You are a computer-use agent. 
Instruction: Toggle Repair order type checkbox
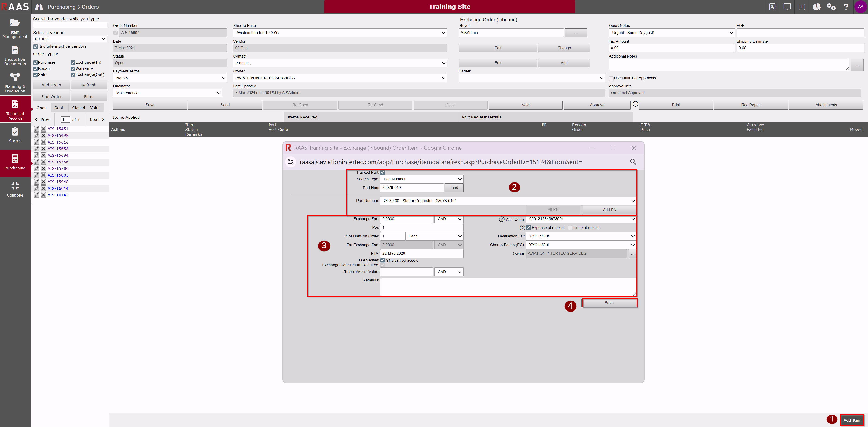(35, 69)
